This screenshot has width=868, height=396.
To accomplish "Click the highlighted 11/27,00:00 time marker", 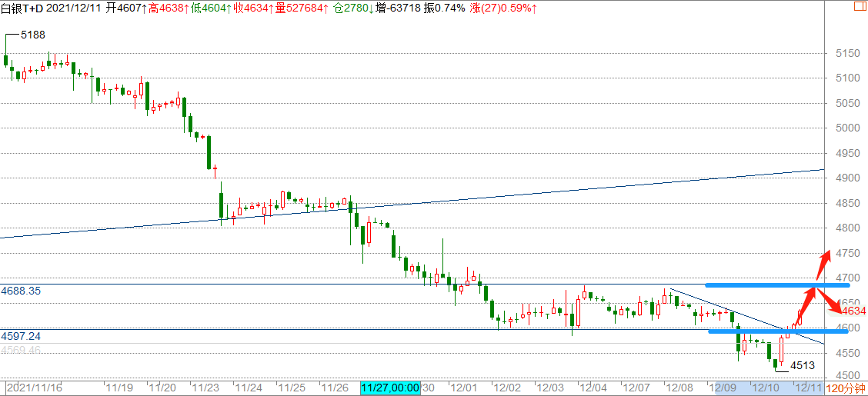I will [390, 389].
